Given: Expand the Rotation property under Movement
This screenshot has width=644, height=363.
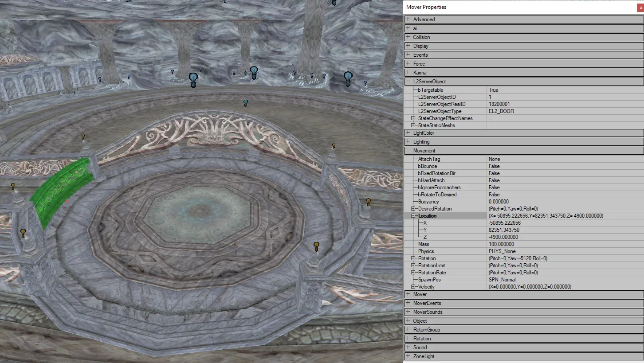Looking at the screenshot, I should (x=413, y=258).
